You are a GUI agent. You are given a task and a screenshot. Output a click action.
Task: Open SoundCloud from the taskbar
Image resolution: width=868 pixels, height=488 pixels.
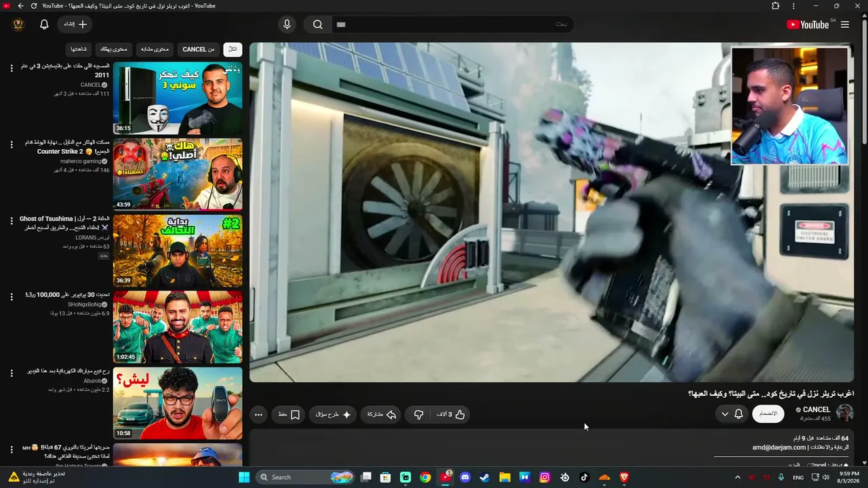pos(604,477)
